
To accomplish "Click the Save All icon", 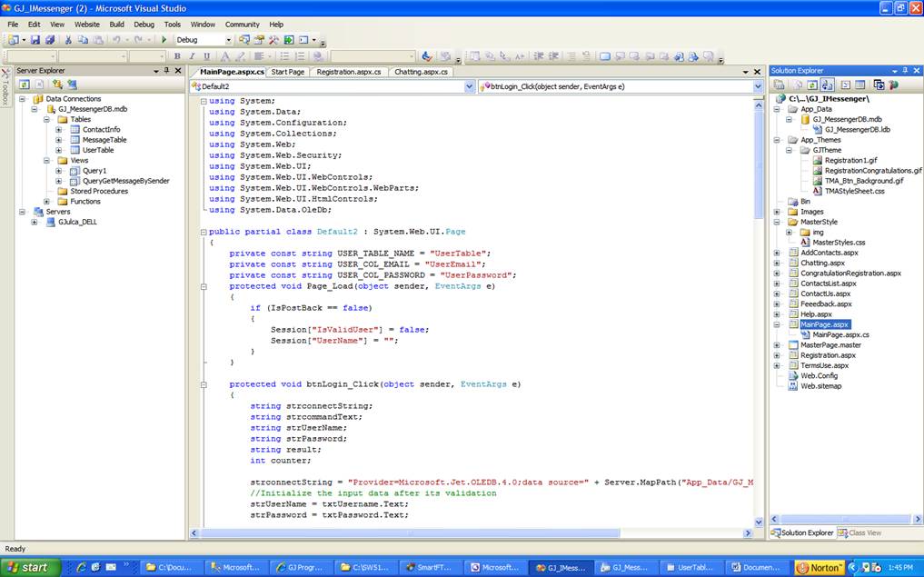I will tap(50, 40).
